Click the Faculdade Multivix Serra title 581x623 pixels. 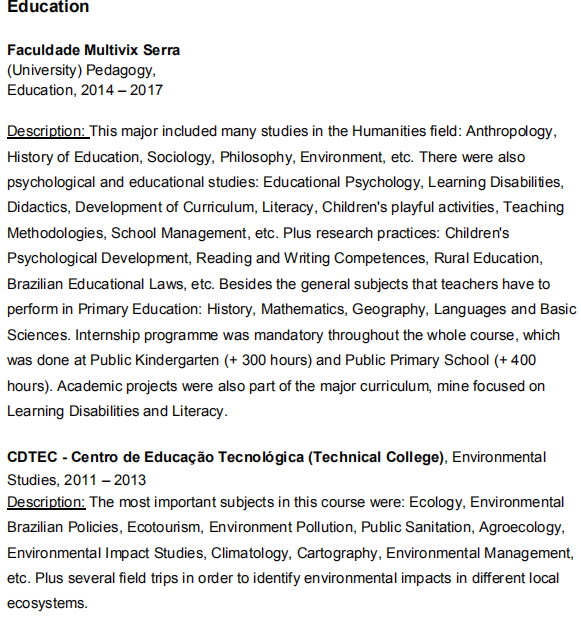click(x=93, y=50)
